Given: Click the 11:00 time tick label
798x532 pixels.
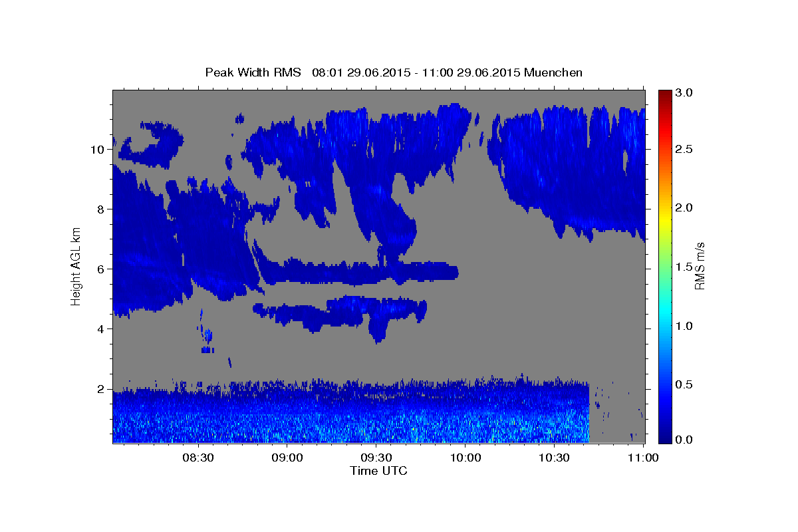Looking at the screenshot, I should pos(643,458).
